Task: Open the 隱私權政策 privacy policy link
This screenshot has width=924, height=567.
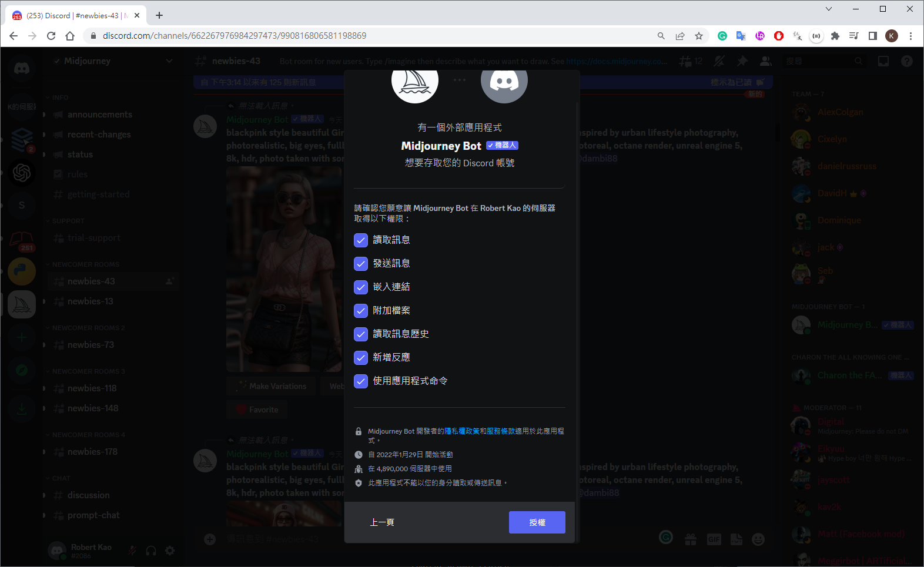Action: point(461,431)
